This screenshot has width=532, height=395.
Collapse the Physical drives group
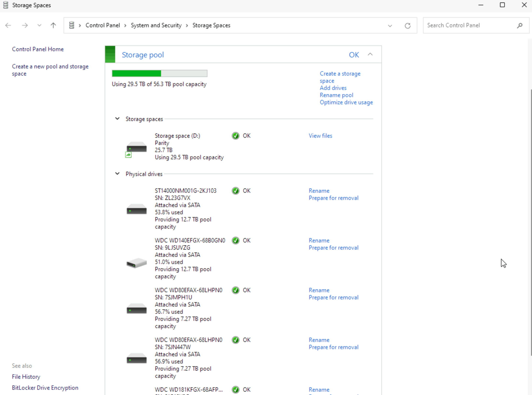117,174
